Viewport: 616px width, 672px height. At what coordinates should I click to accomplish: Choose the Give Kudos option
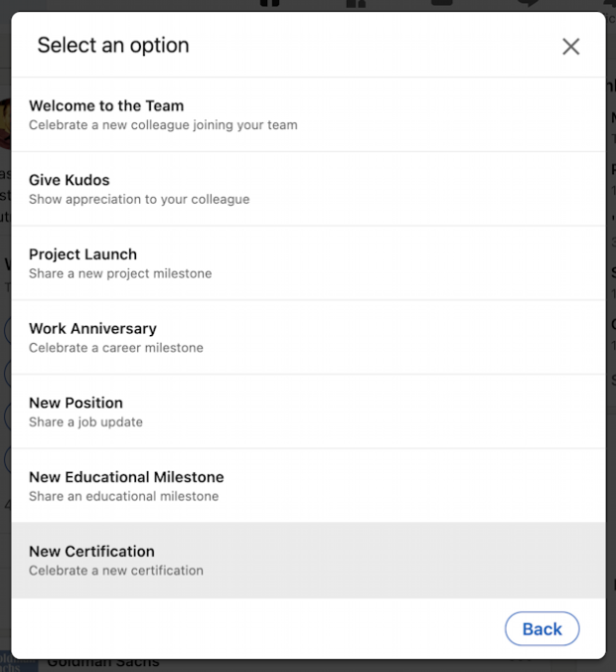(70, 180)
